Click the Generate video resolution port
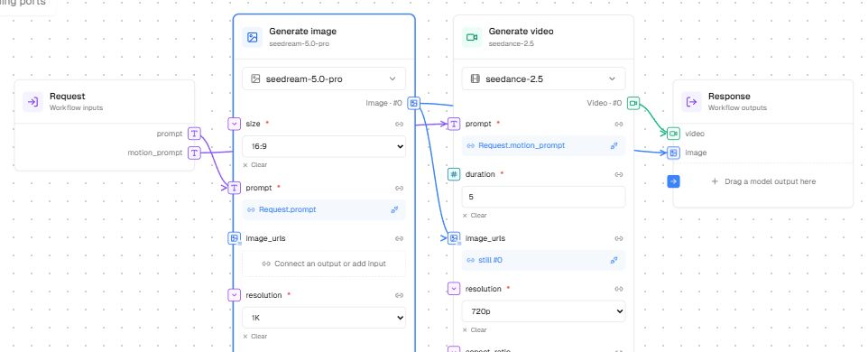This screenshot has height=352, width=868. click(454, 289)
